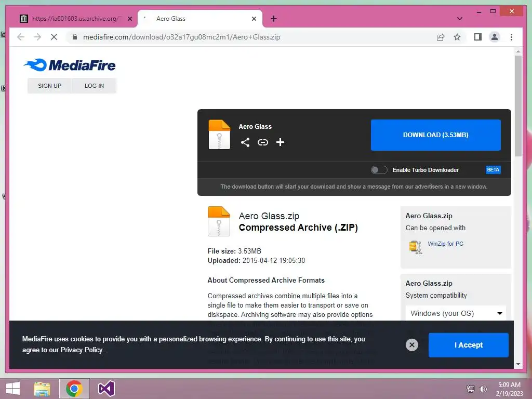Click the zip file icon in dark panel
Screen dimensions: 532x399
(219, 135)
